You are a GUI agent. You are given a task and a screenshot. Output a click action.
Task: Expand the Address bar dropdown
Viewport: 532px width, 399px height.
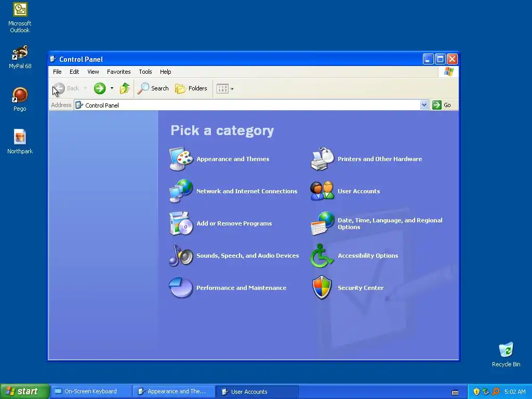click(x=424, y=105)
